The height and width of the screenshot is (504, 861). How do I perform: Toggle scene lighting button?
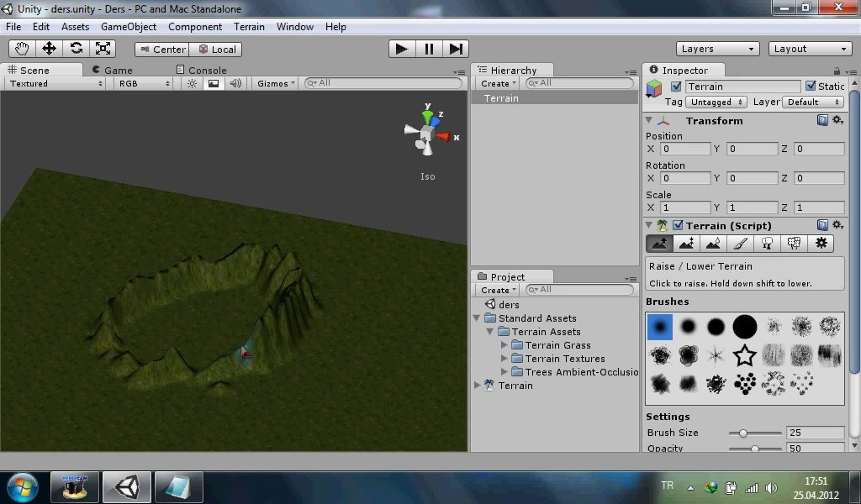pyautogui.click(x=192, y=83)
